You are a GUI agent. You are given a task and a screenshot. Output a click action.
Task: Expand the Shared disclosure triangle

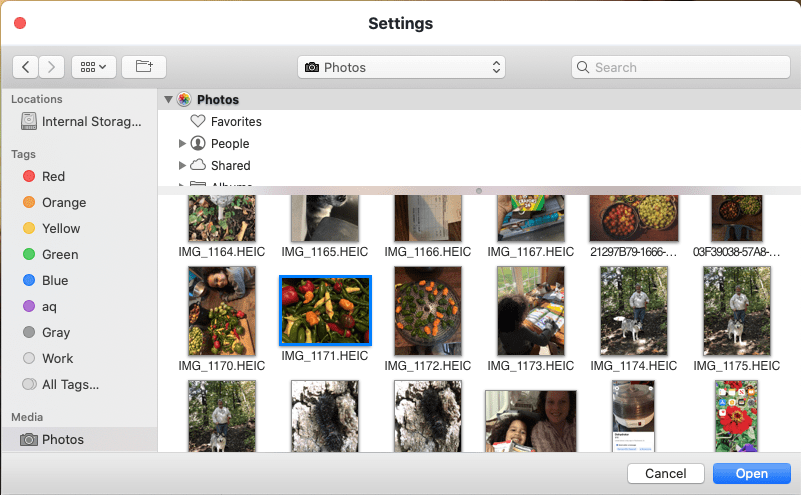click(182, 166)
